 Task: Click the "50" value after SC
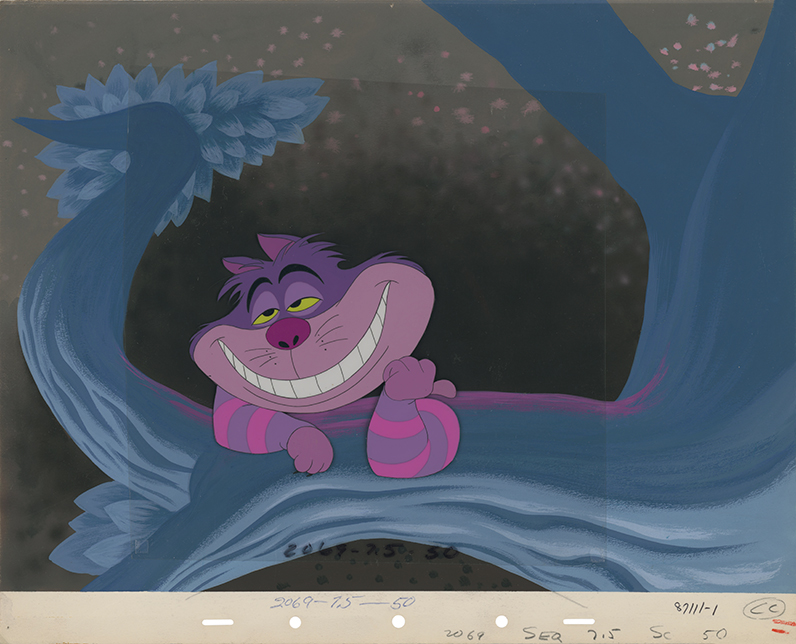[x=715, y=633]
